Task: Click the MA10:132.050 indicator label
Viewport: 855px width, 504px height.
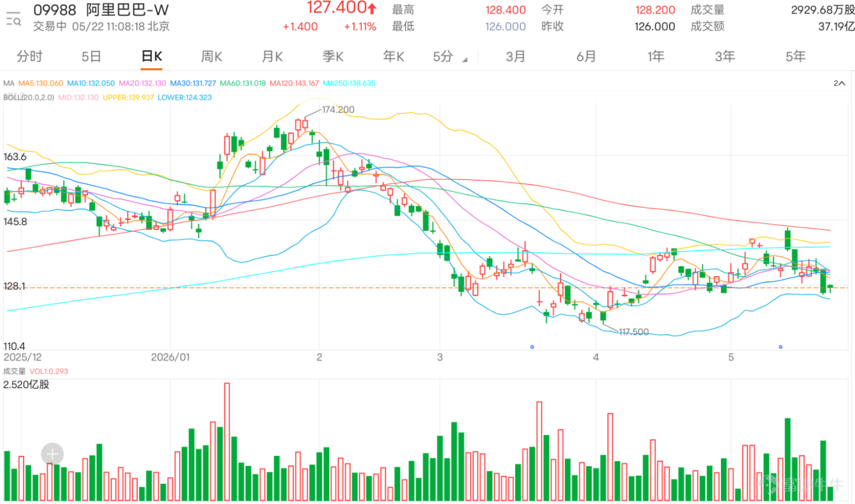Action: click(x=91, y=83)
